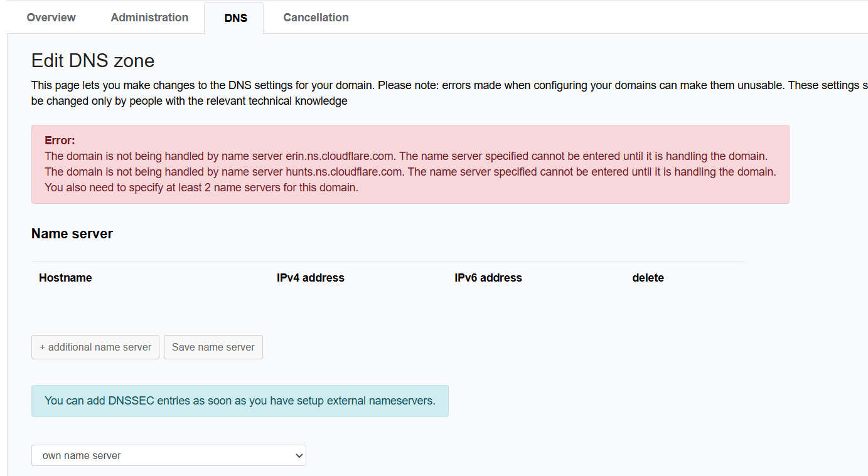Go to the Cancellation tab

316,18
